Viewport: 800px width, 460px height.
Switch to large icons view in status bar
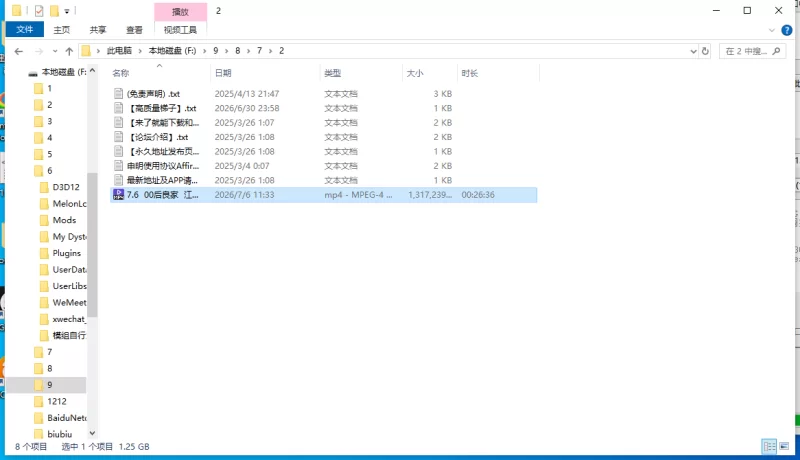tap(784, 447)
